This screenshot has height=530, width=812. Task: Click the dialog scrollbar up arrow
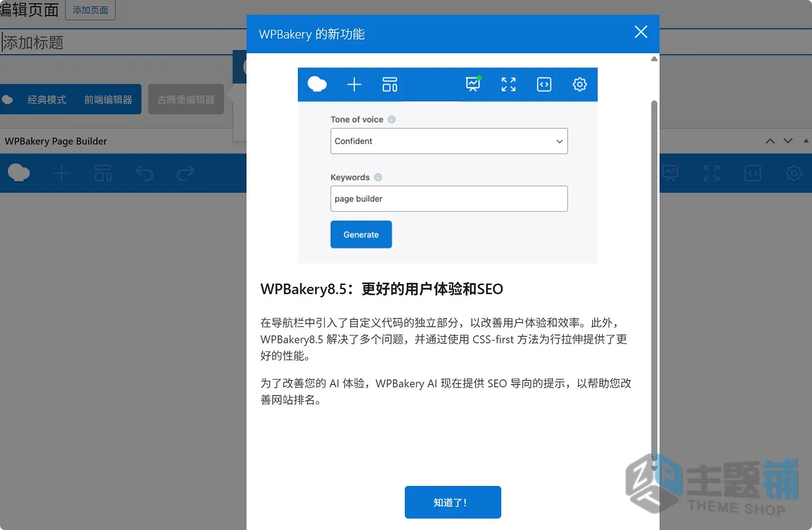655,59
